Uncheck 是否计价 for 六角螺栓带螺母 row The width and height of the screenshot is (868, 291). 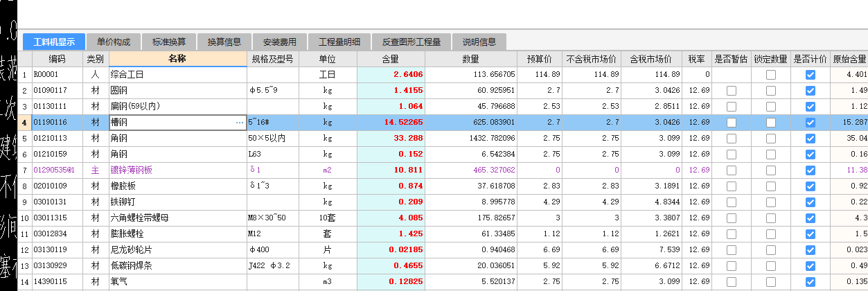tap(811, 218)
